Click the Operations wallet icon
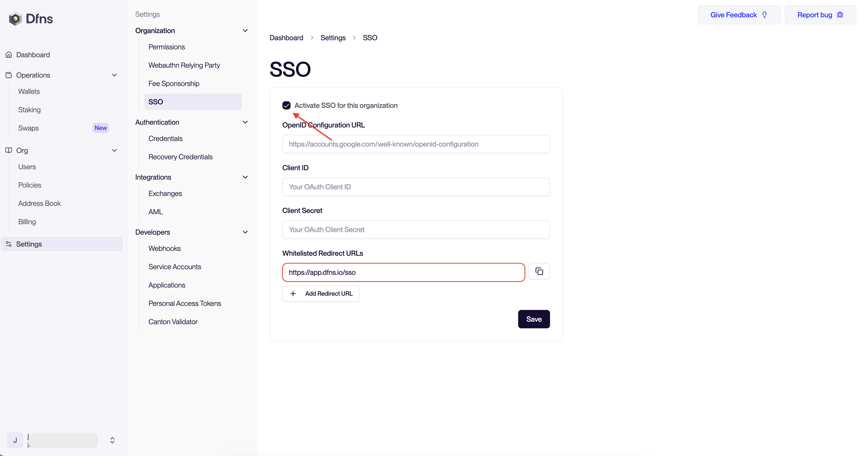 [x=9, y=75]
